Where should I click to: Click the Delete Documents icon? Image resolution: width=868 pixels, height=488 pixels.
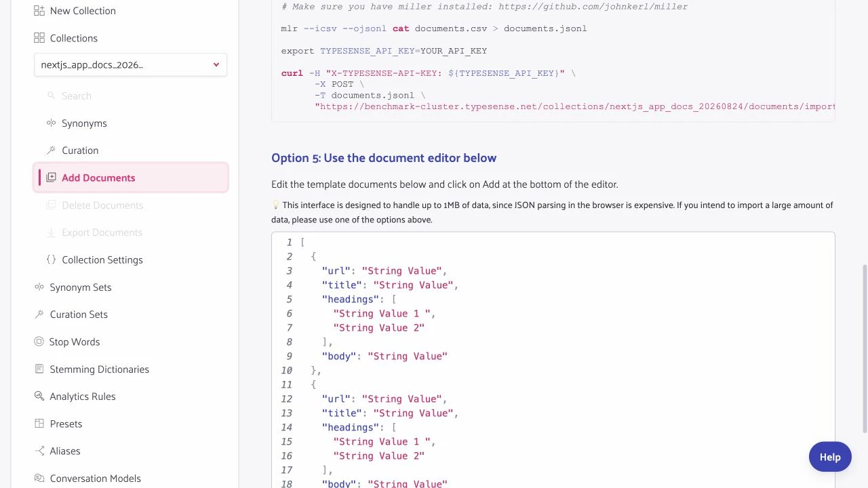51,205
